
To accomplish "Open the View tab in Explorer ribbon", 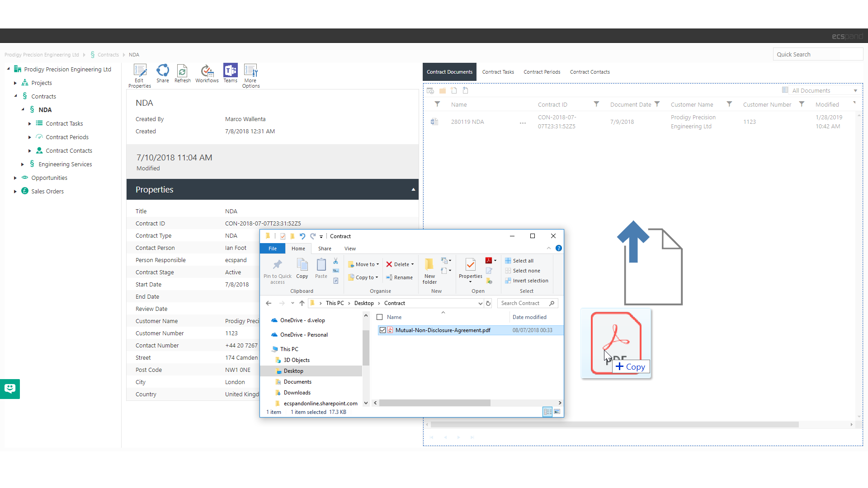I will [x=350, y=249].
